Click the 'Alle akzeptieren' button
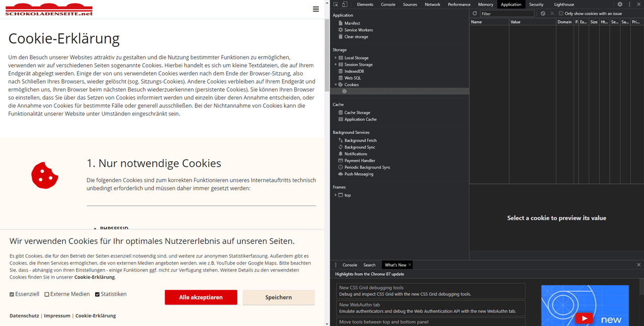Screen dimensions: 644x326 point(201,297)
